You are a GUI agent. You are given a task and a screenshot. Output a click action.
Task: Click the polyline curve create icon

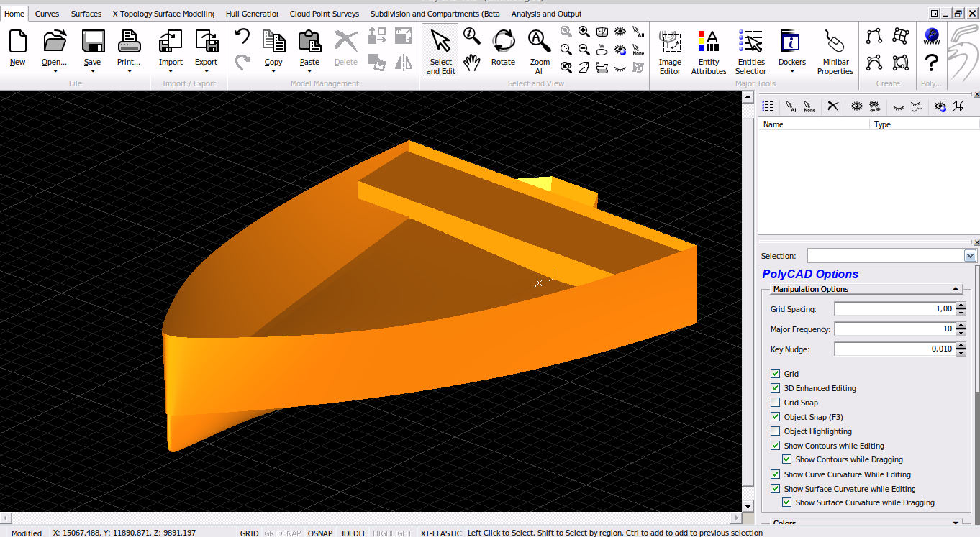[x=874, y=35]
